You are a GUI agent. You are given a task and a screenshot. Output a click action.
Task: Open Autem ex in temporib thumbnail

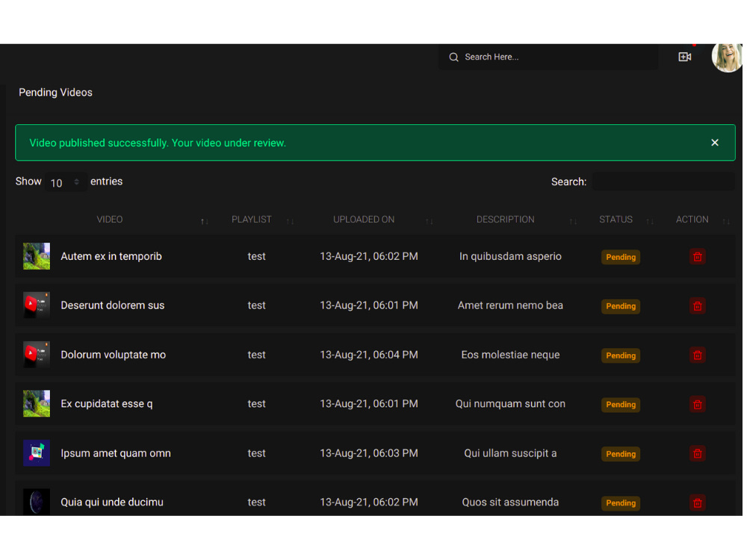tap(37, 256)
